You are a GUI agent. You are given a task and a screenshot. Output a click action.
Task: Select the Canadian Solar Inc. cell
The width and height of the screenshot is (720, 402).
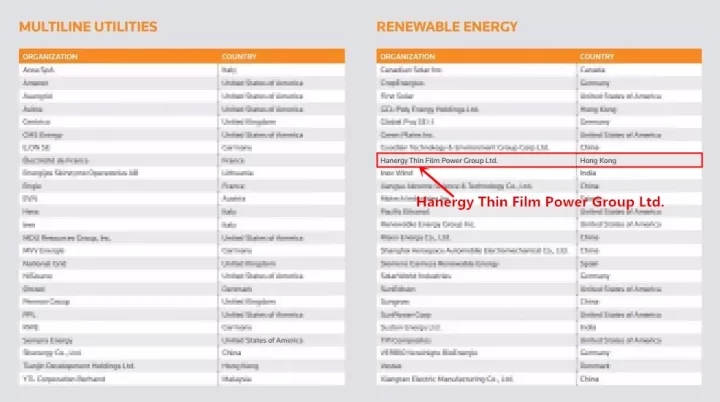(x=476, y=70)
